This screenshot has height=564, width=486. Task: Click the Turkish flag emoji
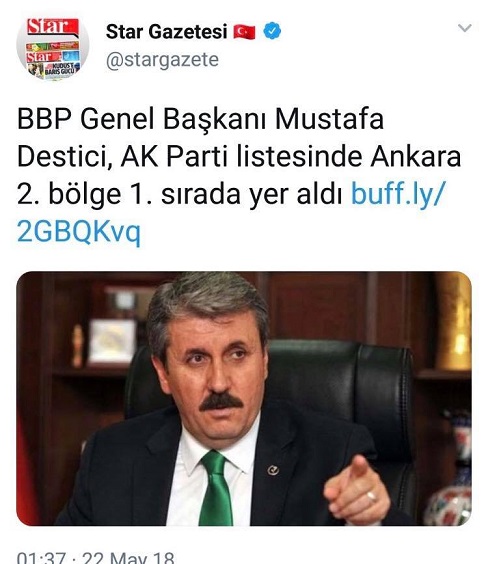(244, 32)
